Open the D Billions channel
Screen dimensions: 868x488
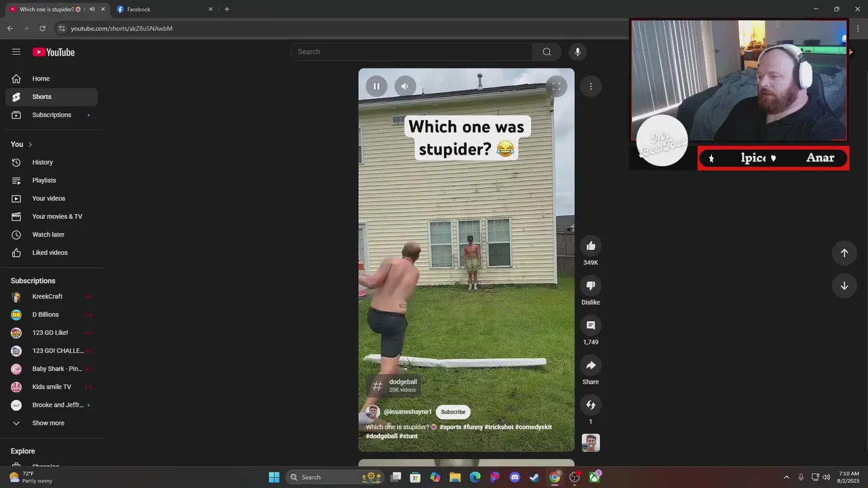click(x=52, y=314)
